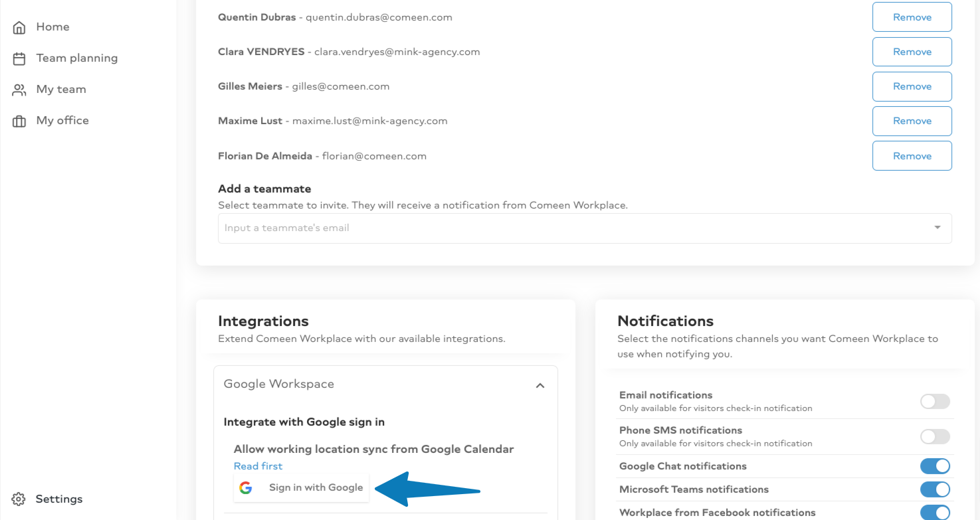Click the Notifications heading
980x520 pixels.
[666, 321]
